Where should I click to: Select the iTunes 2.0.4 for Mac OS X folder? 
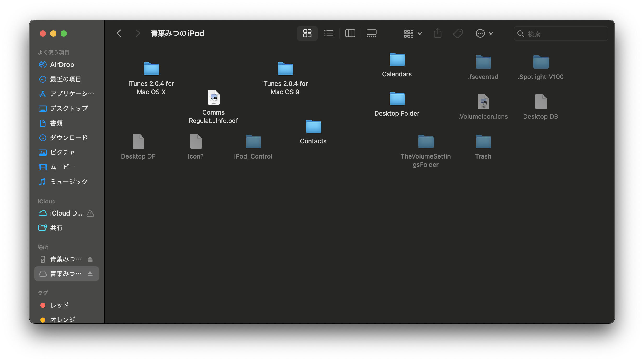click(151, 78)
